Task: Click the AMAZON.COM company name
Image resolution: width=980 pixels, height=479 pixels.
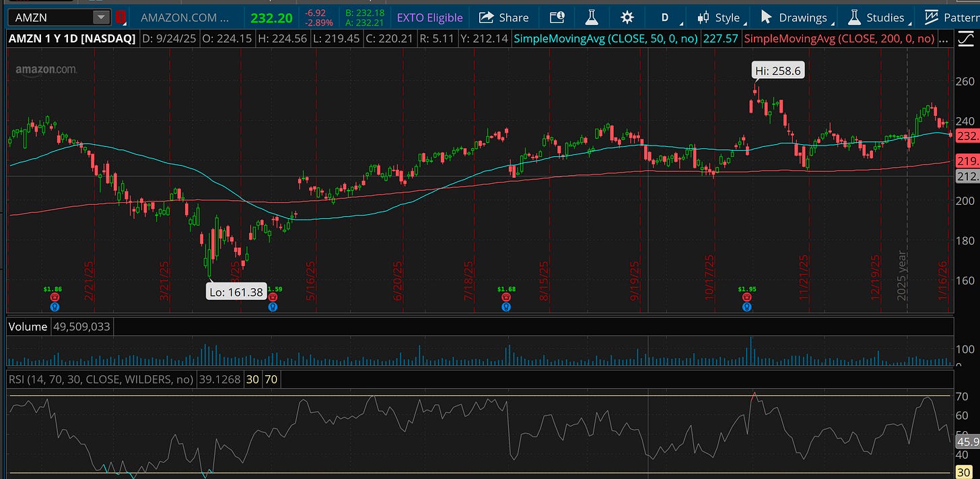Action: click(x=184, y=18)
